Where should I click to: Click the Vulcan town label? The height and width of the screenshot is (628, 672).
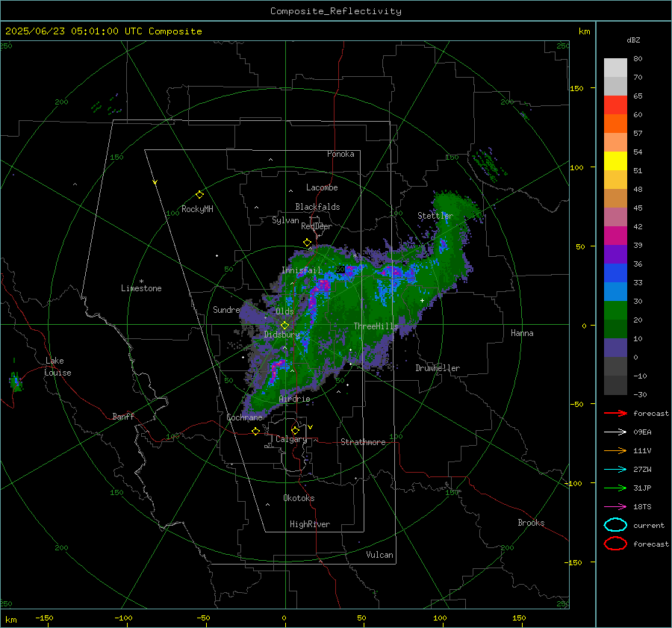(x=379, y=555)
